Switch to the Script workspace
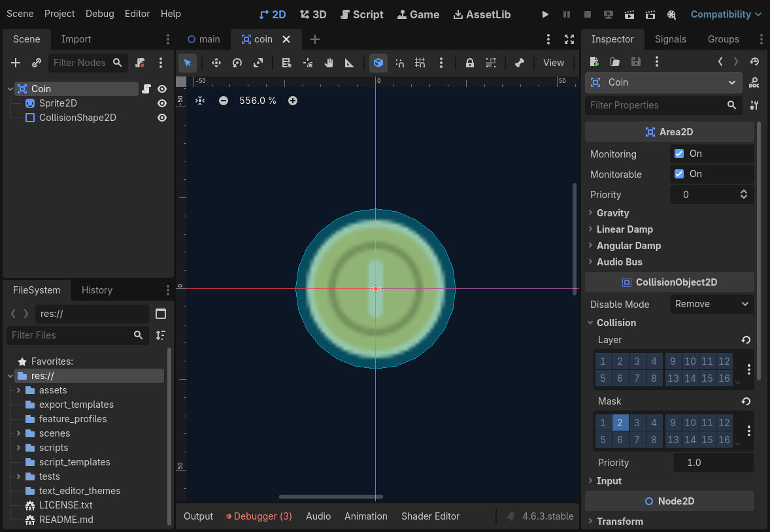The height and width of the screenshot is (532, 770). (x=362, y=14)
